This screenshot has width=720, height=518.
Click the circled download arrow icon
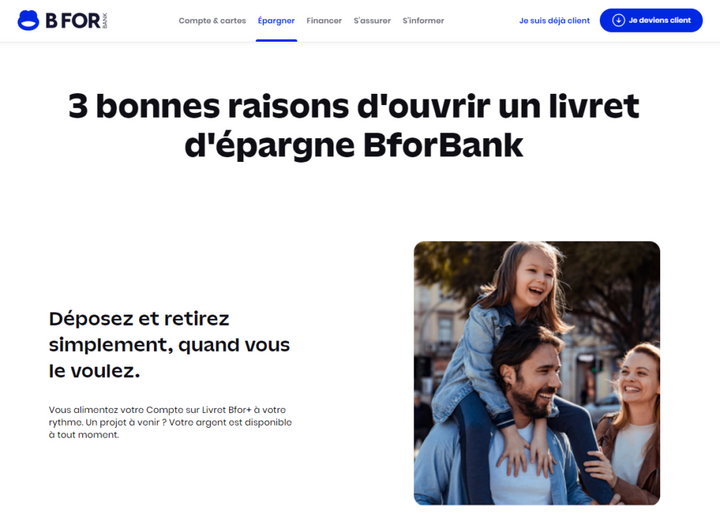click(619, 20)
